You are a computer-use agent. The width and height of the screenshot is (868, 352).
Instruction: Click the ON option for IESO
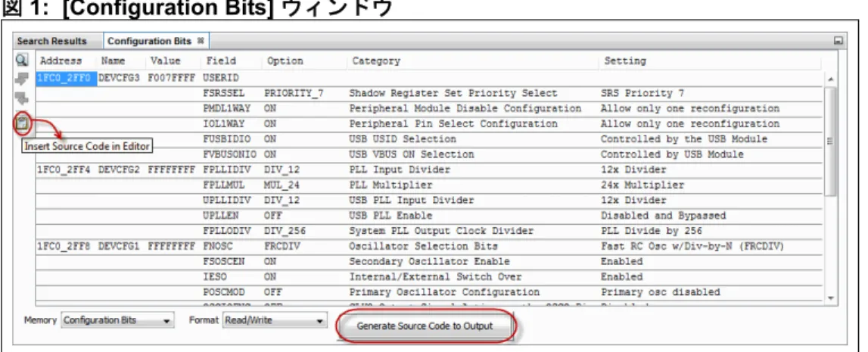270,277
